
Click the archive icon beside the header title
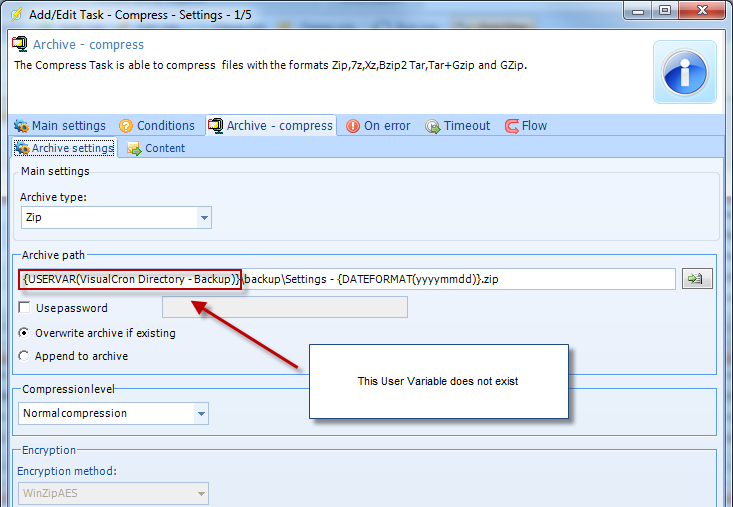[x=20, y=45]
